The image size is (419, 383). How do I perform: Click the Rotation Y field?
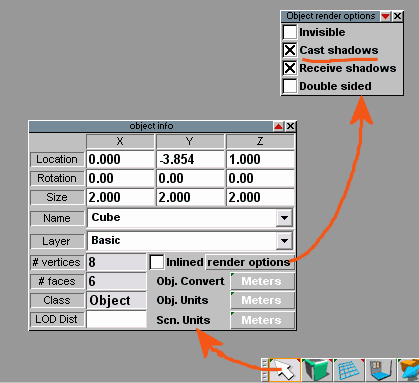pos(190,178)
